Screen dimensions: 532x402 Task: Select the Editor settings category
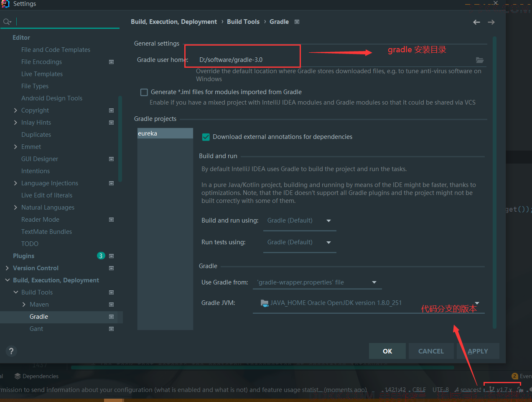[x=21, y=38]
